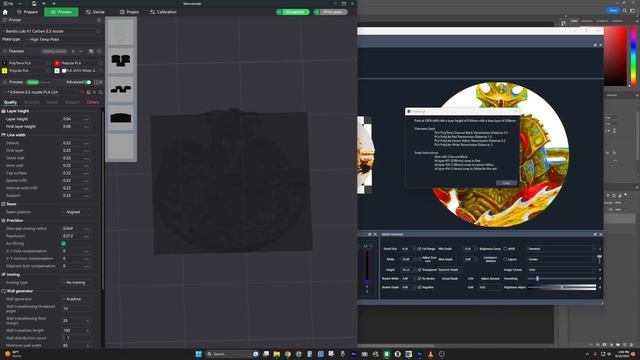The image size is (640, 360).
Task: Click the red PolyLite PLA color swatch
Action: pyautogui.click(x=57, y=63)
